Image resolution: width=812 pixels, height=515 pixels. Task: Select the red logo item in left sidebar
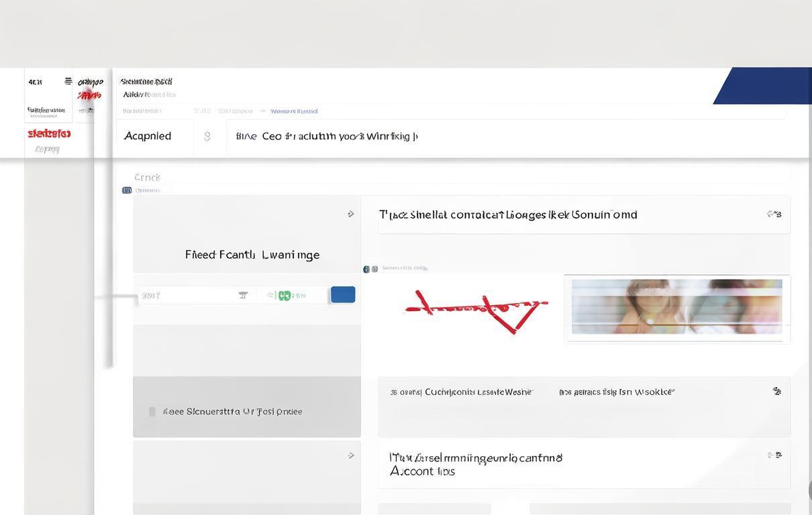[x=49, y=133]
